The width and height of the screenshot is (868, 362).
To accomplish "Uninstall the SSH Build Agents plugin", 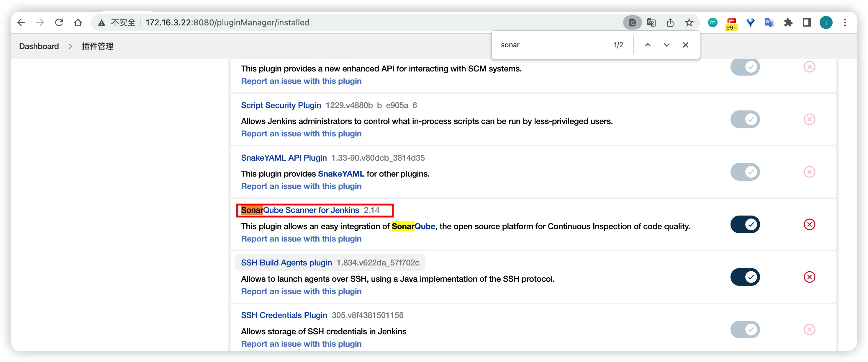I will coord(809,277).
